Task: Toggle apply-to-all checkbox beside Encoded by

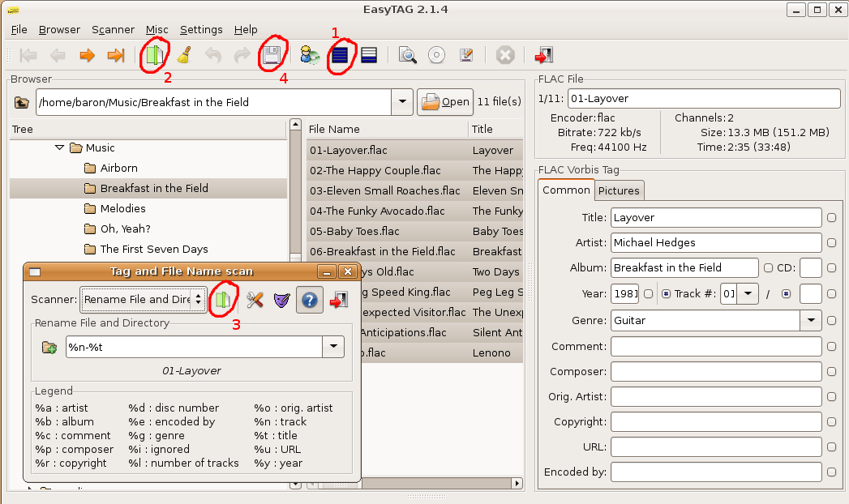Action: tap(832, 472)
